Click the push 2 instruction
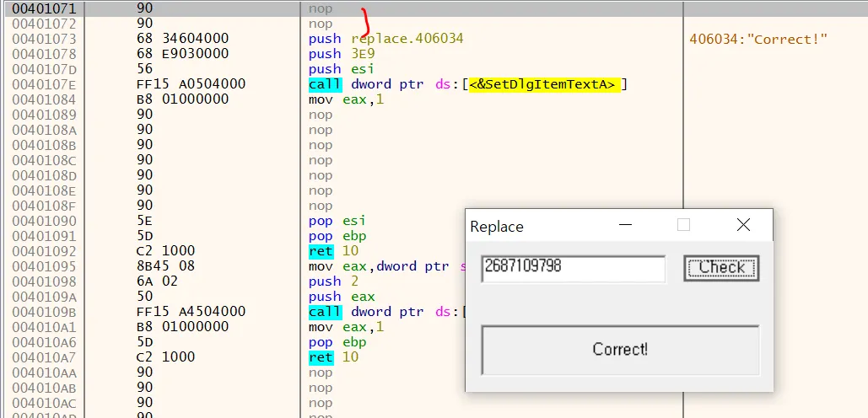868x418 pixels. [x=332, y=281]
